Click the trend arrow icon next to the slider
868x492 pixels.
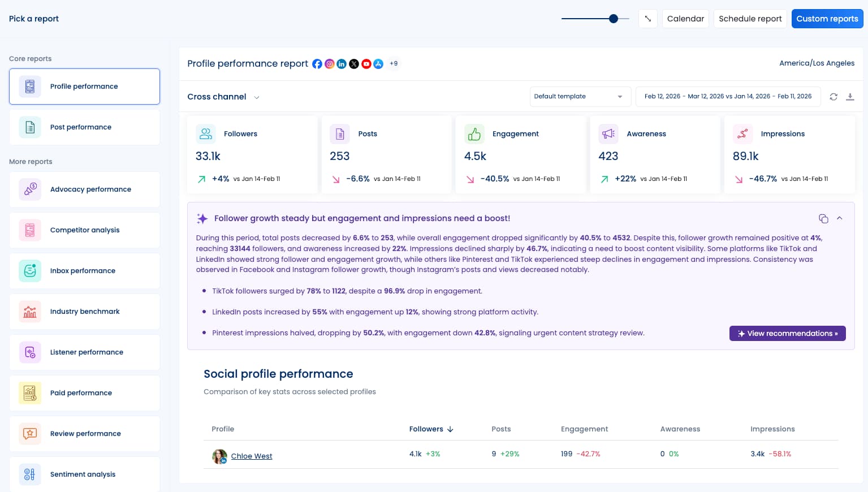[647, 19]
